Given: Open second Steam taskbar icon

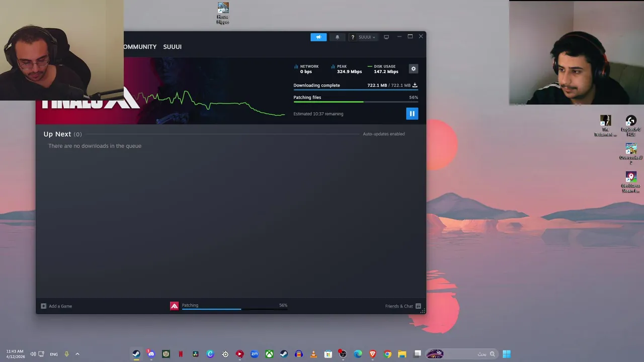Looking at the screenshot, I should tap(284, 354).
